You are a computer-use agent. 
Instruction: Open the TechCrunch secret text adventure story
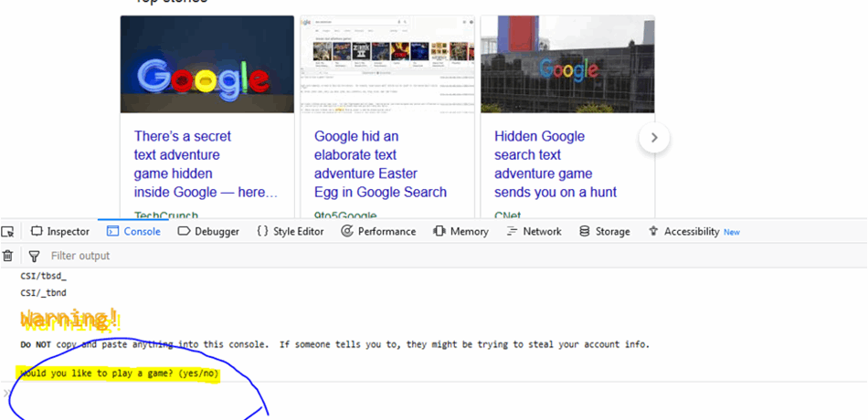(x=206, y=163)
